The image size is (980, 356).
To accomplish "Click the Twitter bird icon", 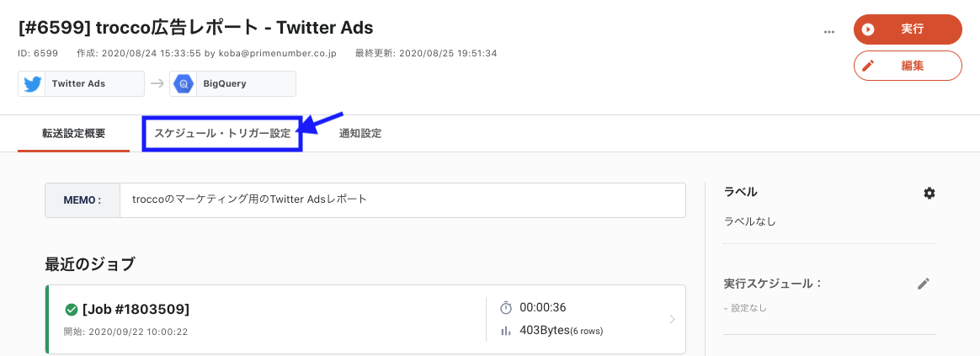I will coord(32,83).
